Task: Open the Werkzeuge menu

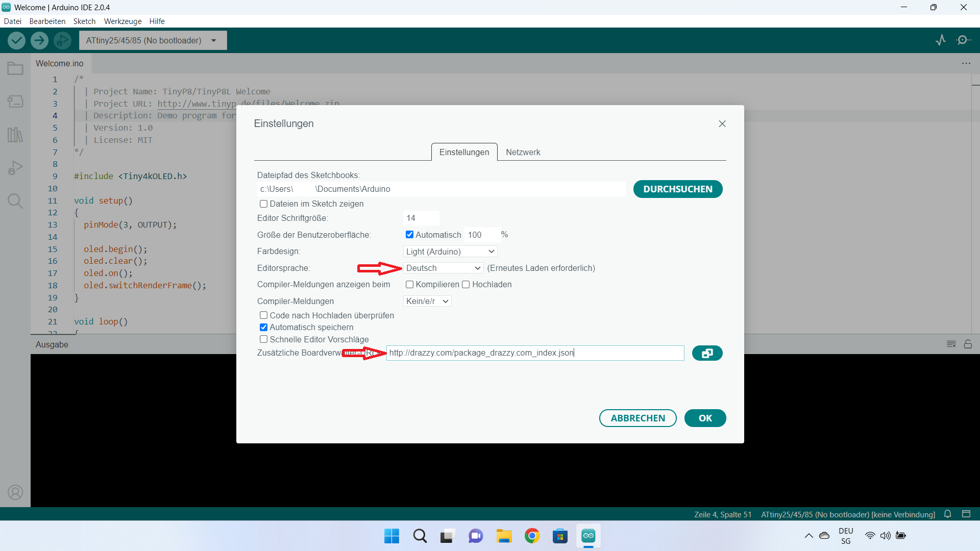Action: pyautogui.click(x=122, y=21)
